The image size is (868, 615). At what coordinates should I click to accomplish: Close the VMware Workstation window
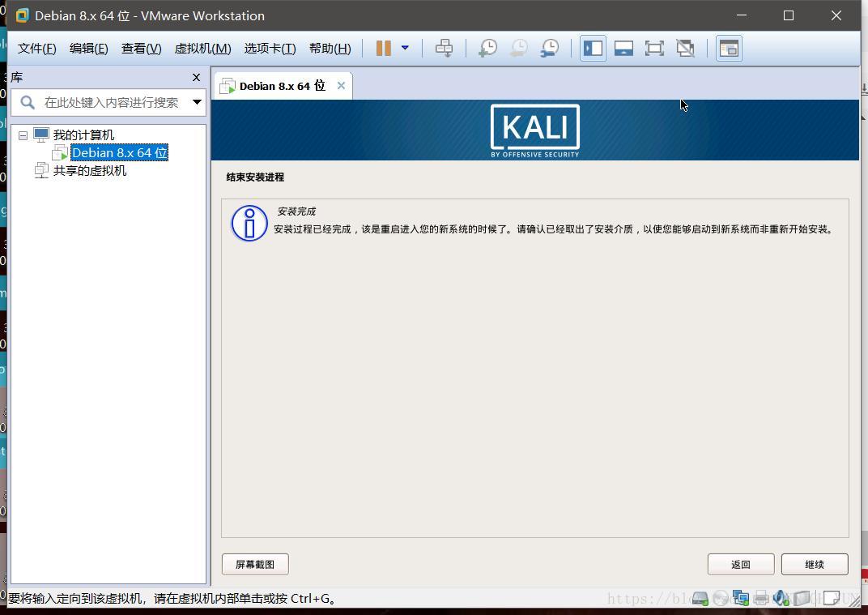point(836,15)
